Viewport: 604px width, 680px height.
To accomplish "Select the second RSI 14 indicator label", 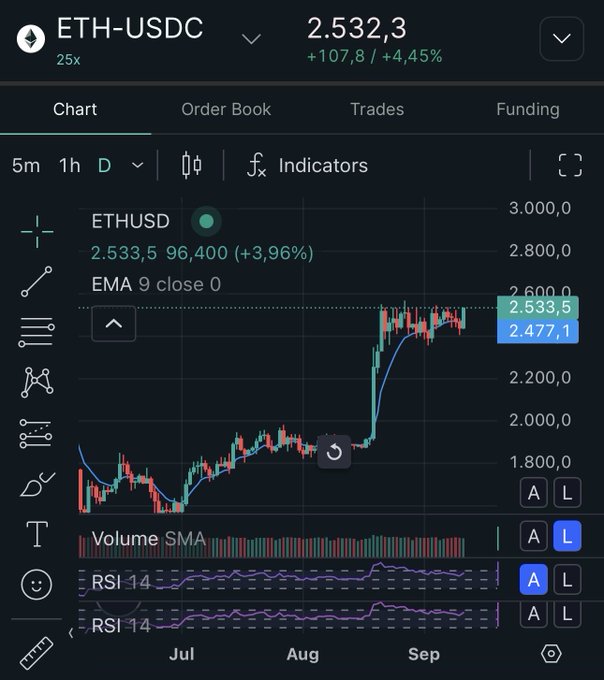I will 121,625.
